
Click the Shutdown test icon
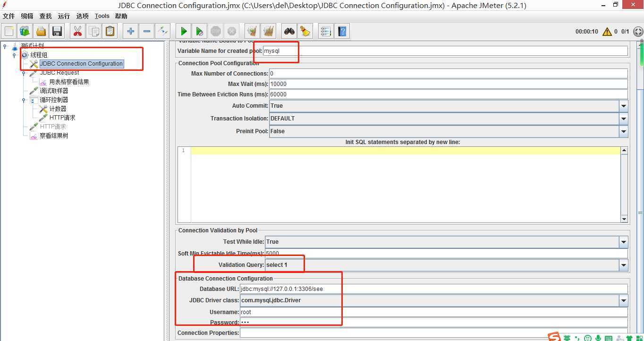pyautogui.click(x=232, y=31)
